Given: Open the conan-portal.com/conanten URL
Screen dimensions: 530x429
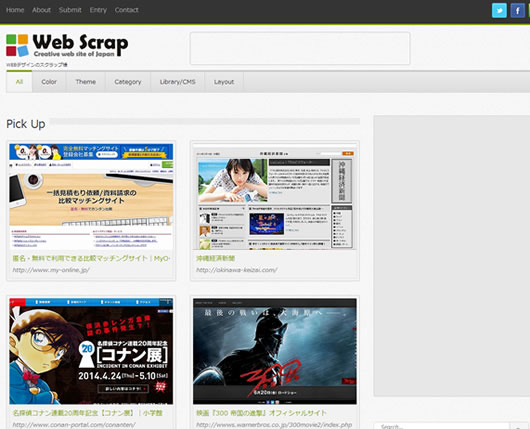Looking at the screenshot, I should pyautogui.click(x=74, y=425).
